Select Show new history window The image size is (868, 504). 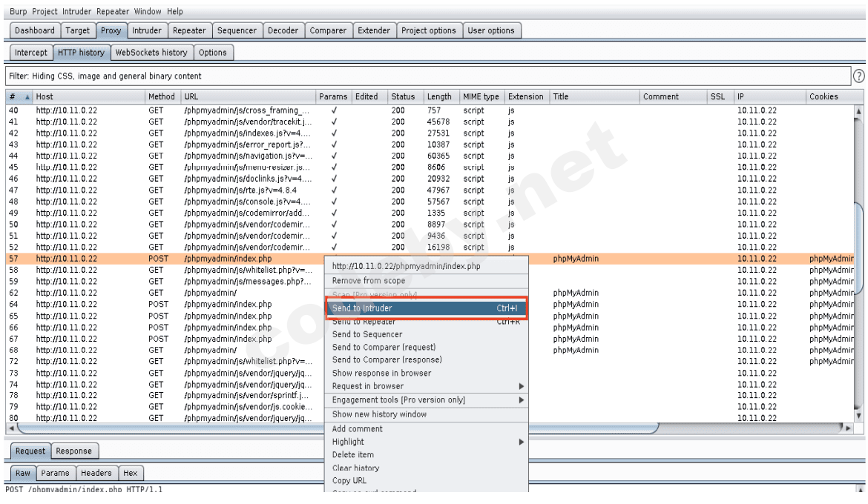tap(425, 414)
